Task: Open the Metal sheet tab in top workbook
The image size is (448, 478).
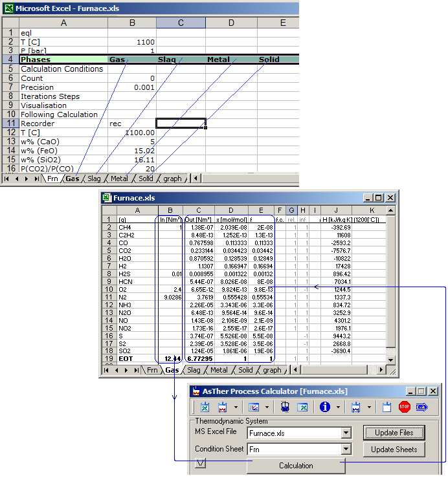Action: 119,179
